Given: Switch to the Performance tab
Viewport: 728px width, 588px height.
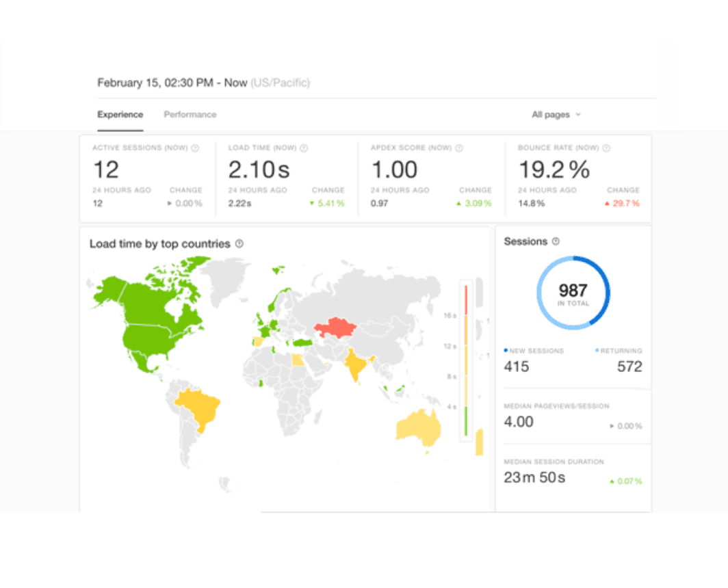Looking at the screenshot, I should click(x=190, y=115).
